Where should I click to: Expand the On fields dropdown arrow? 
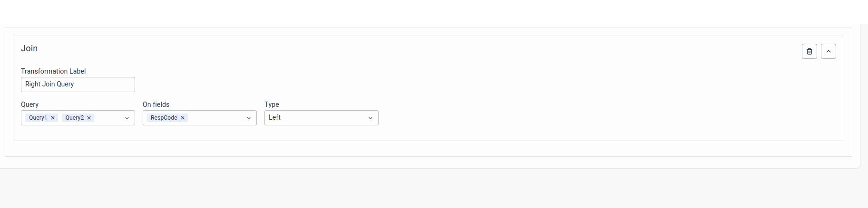(248, 118)
